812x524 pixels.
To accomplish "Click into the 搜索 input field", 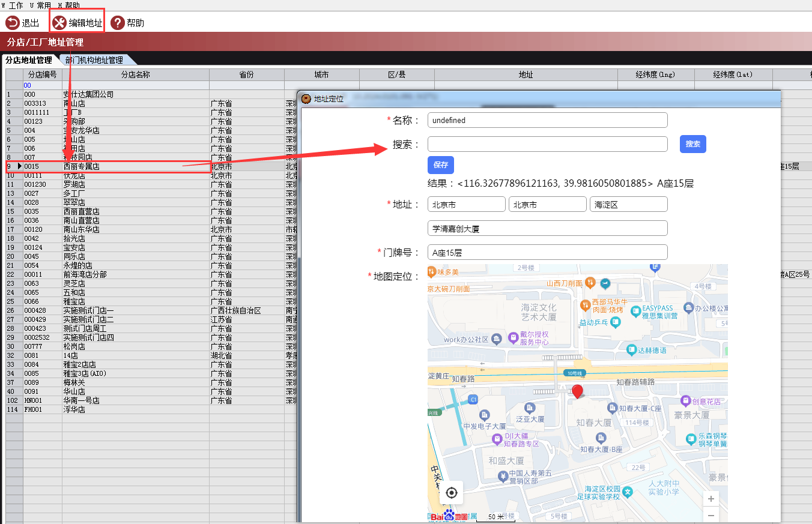I will pyautogui.click(x=547, y=144).
